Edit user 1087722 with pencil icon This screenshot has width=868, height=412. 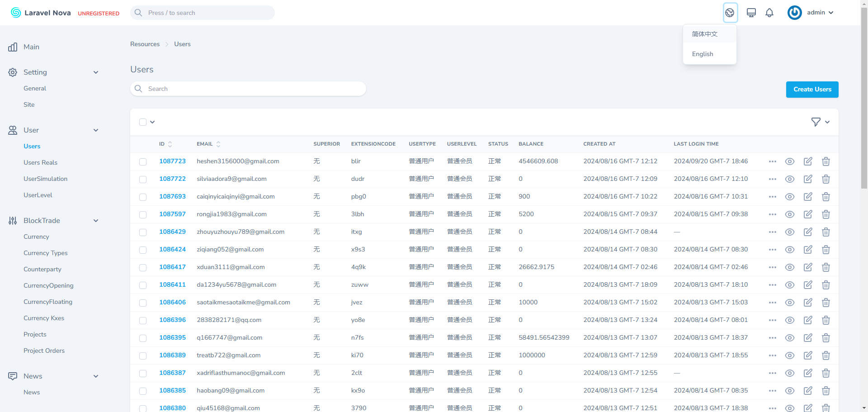807,179
